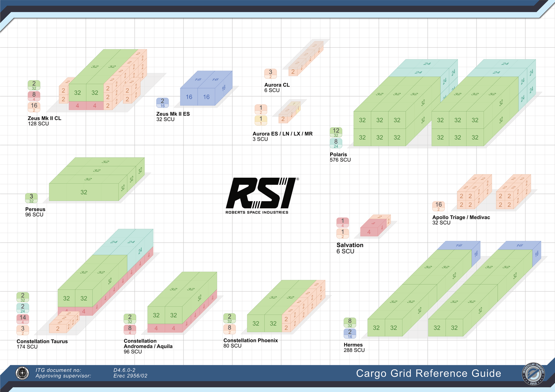Viewport: 555px width, 392px height.
Task: Open the Perseus cargo grid diagram
Action: point(97,179)
